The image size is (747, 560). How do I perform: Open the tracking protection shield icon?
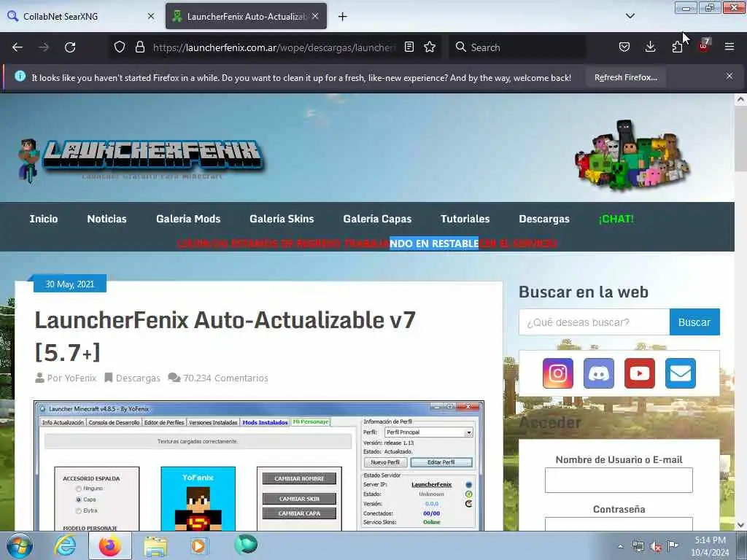click(x=120, y=47)
